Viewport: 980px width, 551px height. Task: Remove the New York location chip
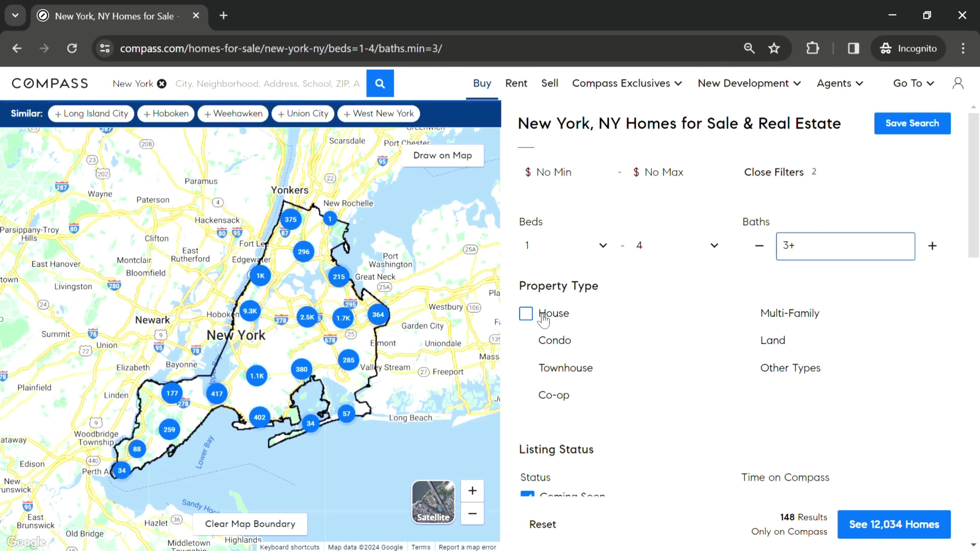[x=162, y=84]
